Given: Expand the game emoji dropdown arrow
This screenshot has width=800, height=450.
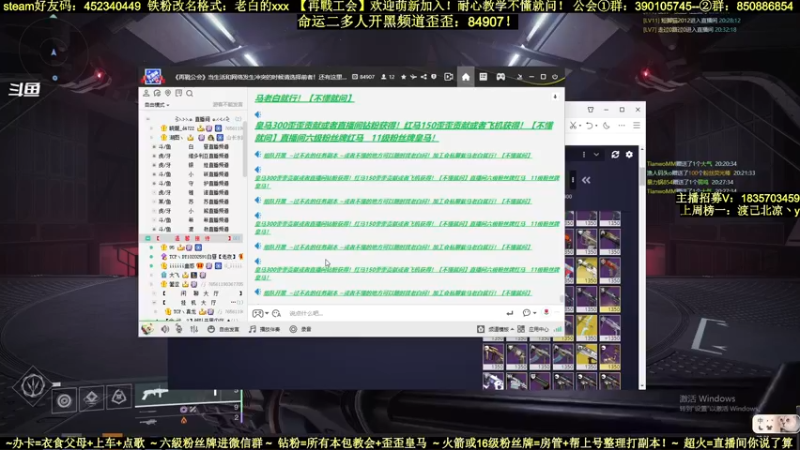Looking at the screenshot, I should 267,314.
